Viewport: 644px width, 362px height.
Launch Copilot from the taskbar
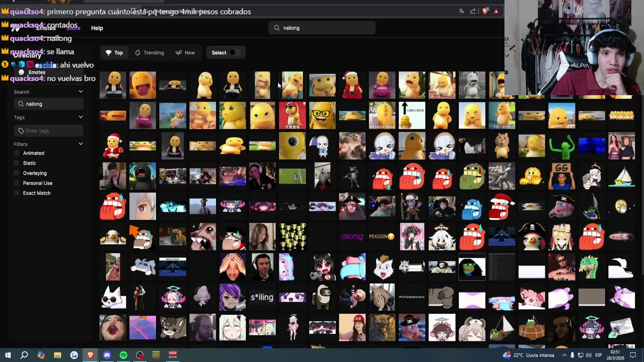(x=41, y=355)
